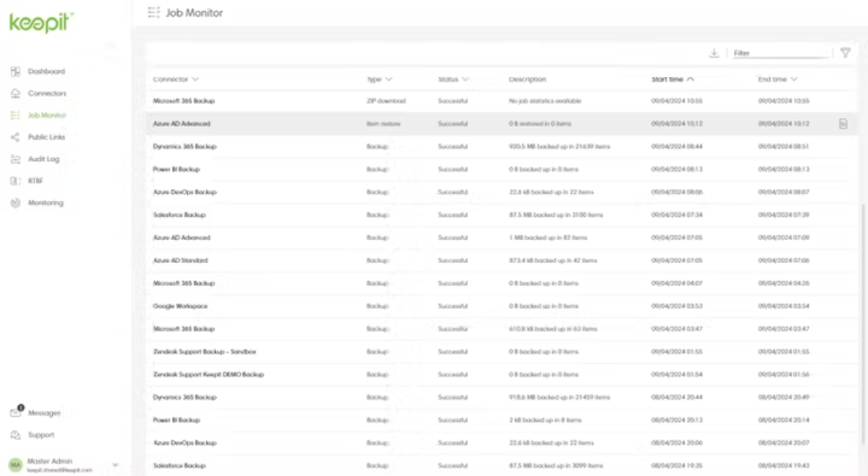The image size is (868, 476).
Task: Open the report icon on Azure AD restore row
Action: point(843,124)
